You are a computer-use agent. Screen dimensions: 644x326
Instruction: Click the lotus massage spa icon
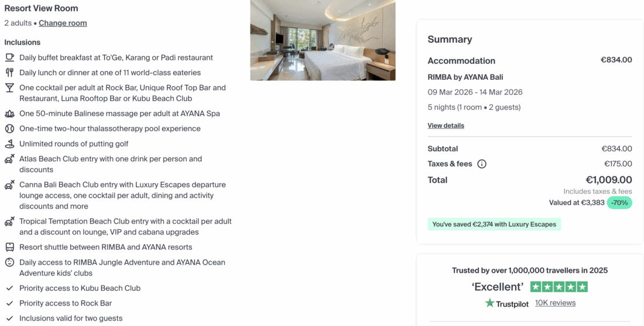pos(9,114)
